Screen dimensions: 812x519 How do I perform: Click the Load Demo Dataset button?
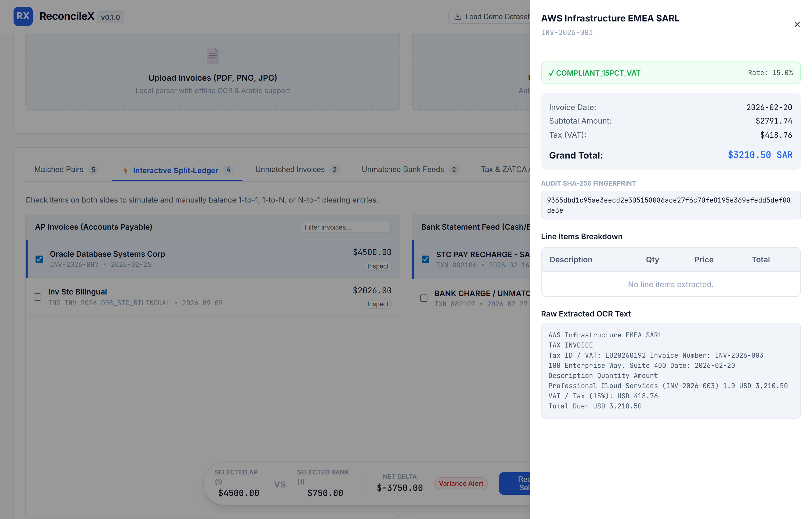[489, 17]
